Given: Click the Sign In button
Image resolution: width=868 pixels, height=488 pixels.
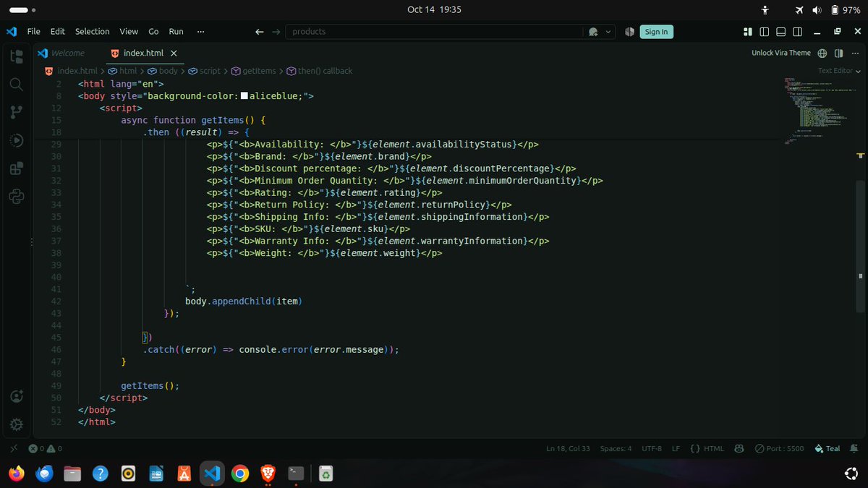Looking at the screenshot, I should 656,32.
